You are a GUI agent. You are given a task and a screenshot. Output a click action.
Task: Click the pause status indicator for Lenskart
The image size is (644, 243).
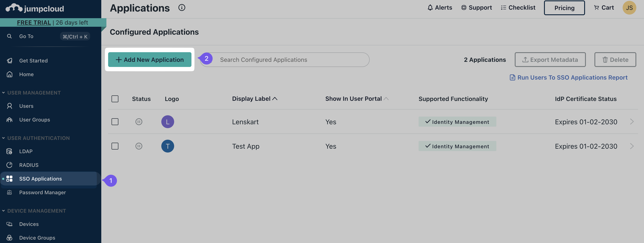[139, 122]
